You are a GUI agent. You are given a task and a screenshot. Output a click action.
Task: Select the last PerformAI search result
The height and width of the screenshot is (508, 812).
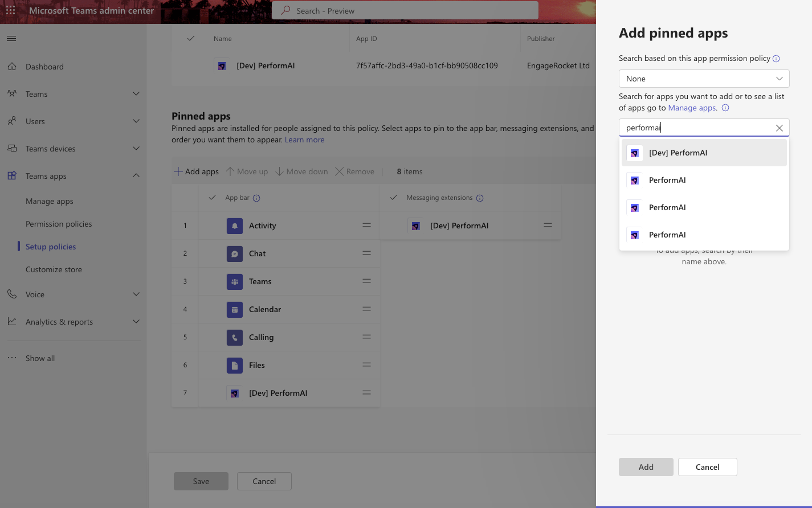[704, 235]
